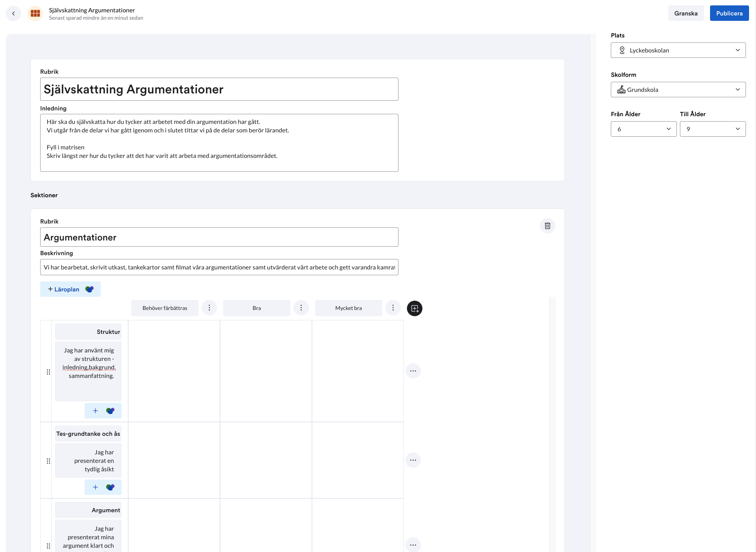Click the back arrow button

click(x=14, y=14)
